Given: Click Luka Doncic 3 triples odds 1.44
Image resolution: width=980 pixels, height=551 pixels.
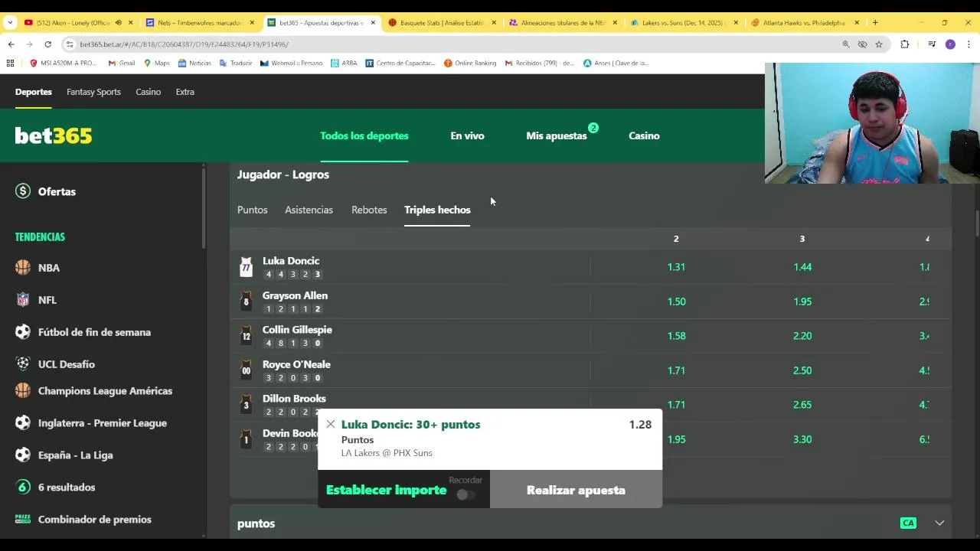Looking at the screenshot, I should coord(802,267).
